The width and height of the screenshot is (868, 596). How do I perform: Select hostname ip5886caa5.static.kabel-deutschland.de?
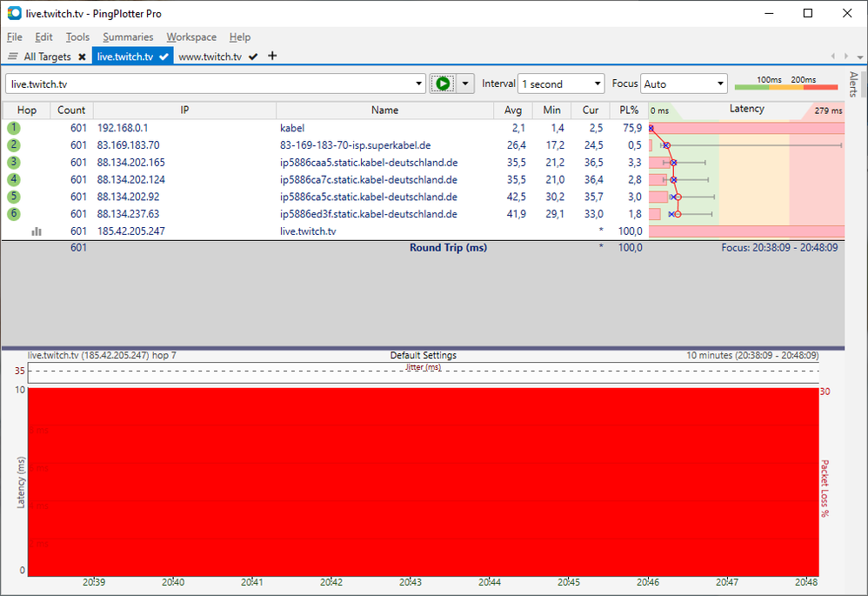[369, 163]
